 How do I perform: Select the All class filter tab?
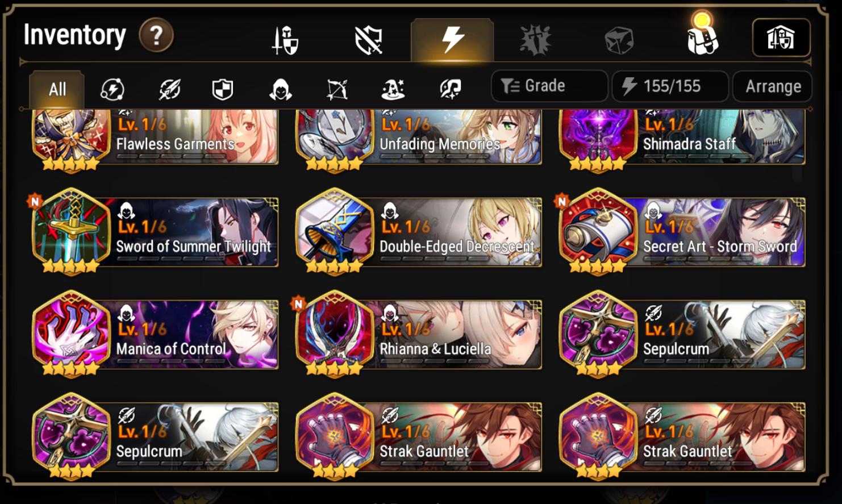(57, 89)
